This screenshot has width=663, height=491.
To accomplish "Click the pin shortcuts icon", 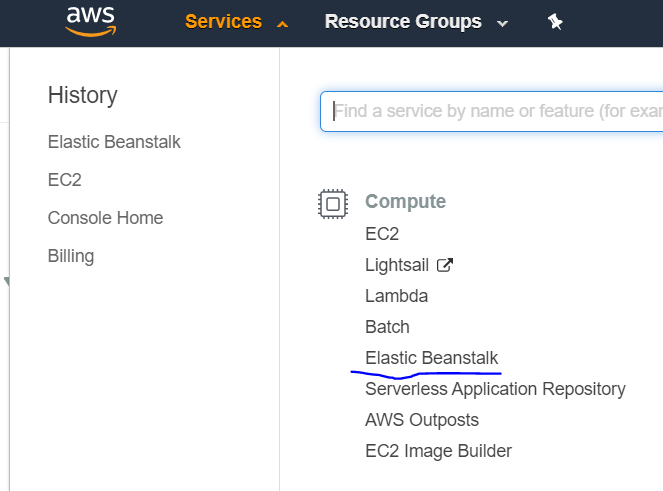I will pos(555,22).
